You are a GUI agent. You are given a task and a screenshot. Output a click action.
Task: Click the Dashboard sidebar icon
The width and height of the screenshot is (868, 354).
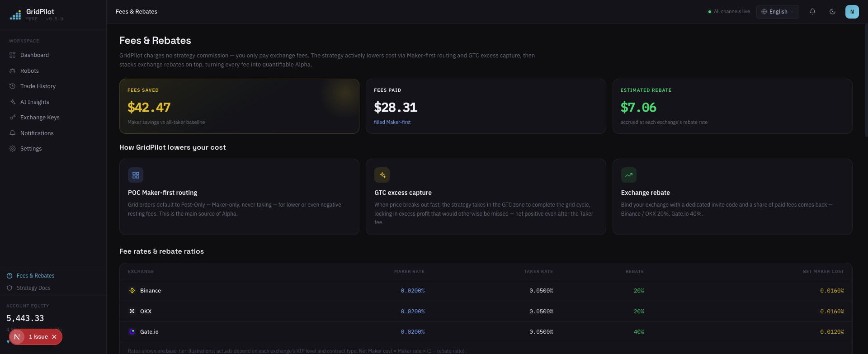12,55
